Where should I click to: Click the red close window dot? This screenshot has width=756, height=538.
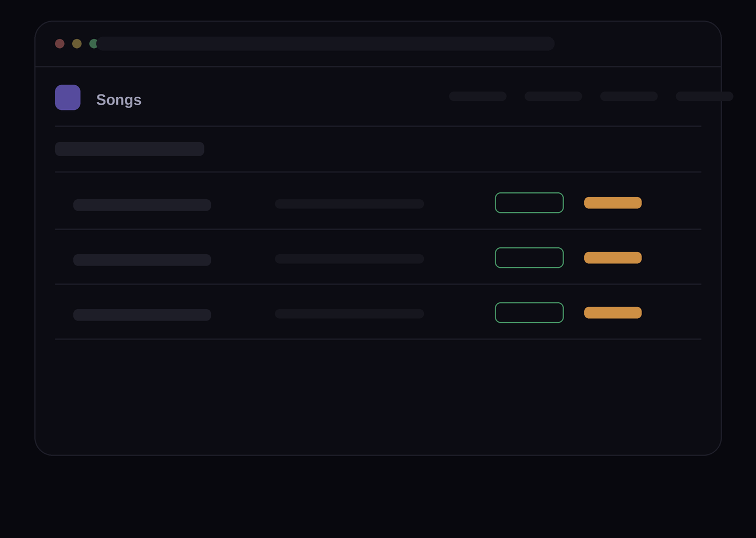pos(60,43)
